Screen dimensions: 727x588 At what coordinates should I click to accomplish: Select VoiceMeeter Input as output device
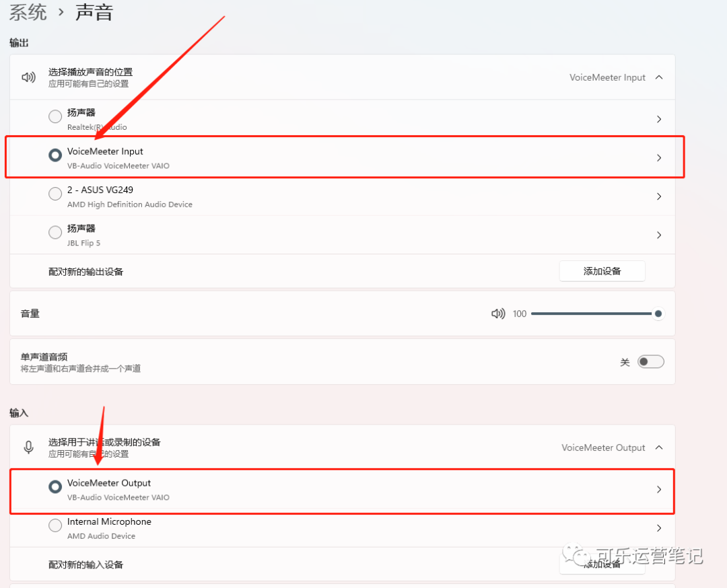55,155
